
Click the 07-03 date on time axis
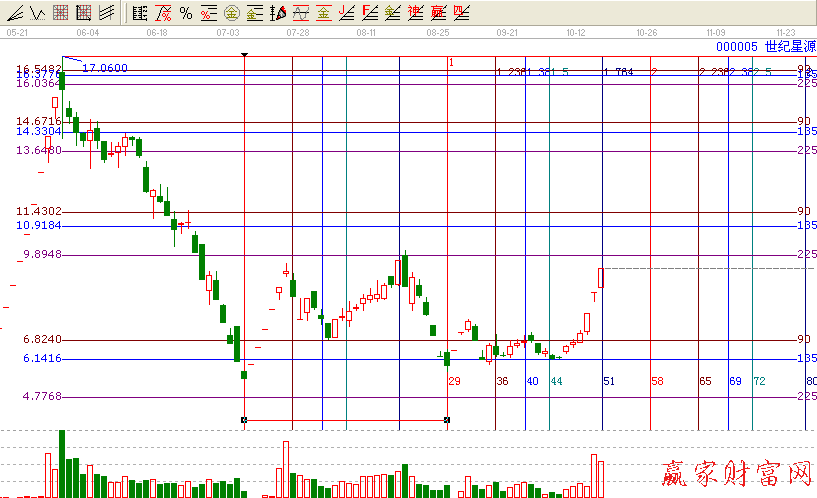(x=227, y=32)
